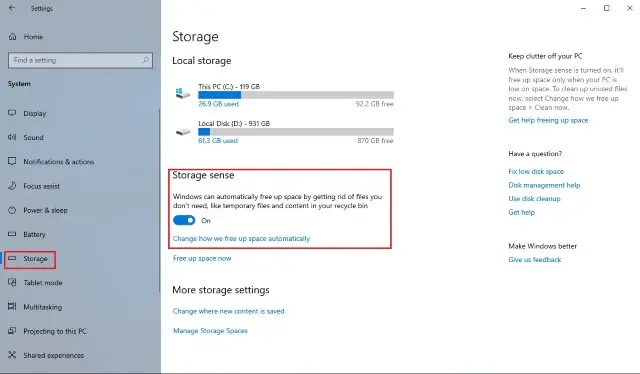Open the Display settings page

pos(34,114)
